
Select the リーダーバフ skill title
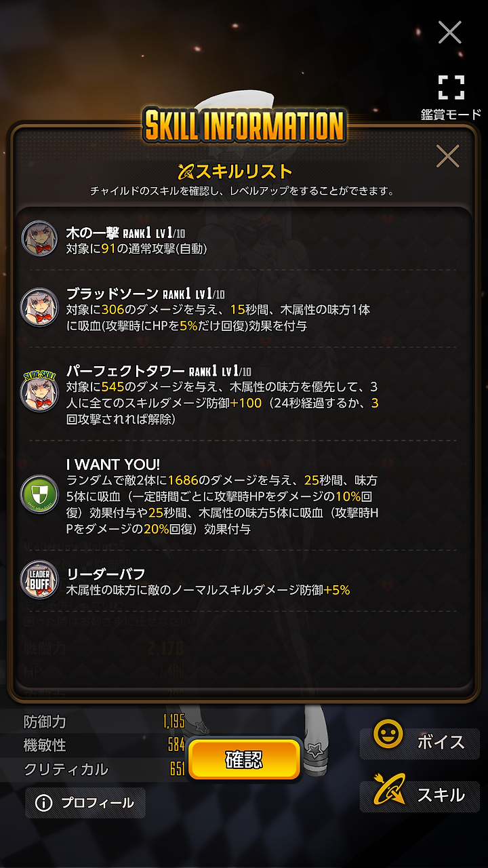click(106, 574)
